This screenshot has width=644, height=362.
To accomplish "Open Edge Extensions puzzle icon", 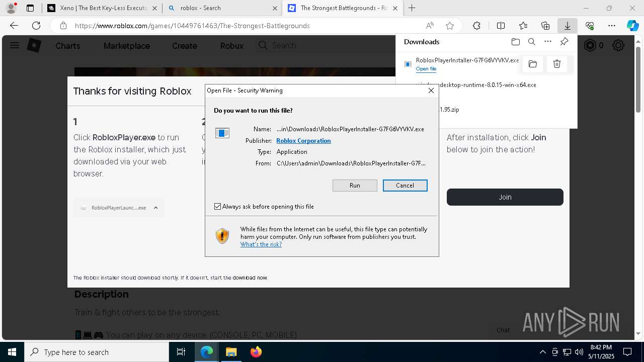I will (x=476, y=26).
